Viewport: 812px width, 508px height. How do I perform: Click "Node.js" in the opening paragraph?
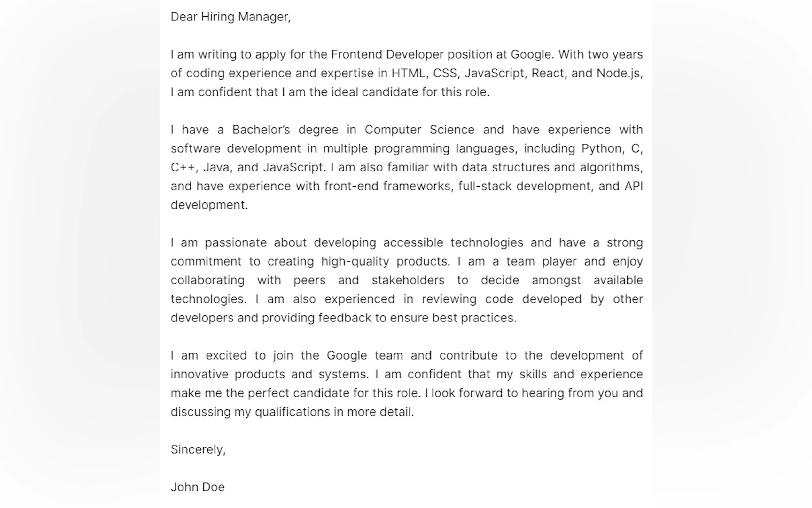618,73
